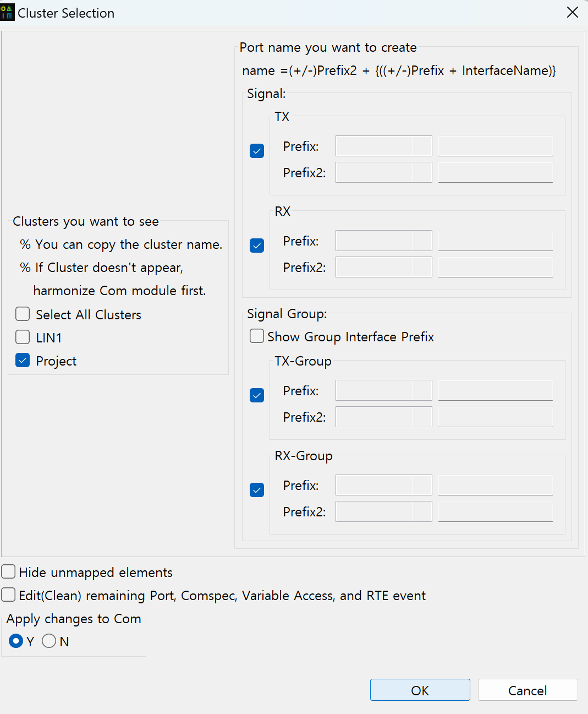Open the TX-Group Prefix dropdown
This screenshot has height=714, width=588.
click(x=384, y=391)
